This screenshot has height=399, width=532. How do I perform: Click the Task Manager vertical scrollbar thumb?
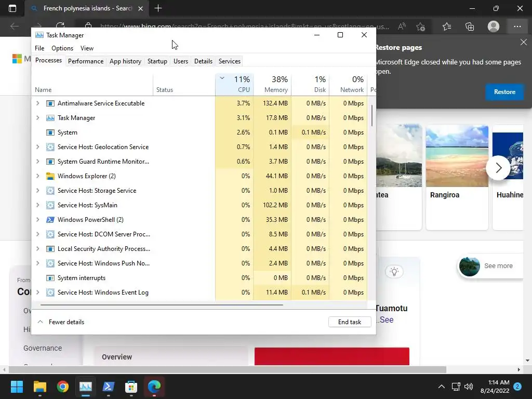click(372, 116)
